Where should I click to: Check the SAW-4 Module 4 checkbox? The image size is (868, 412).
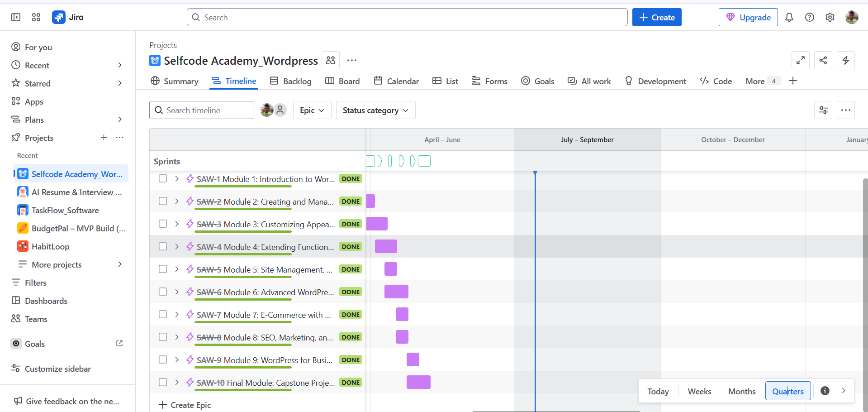pyautogui.click(x=163, y=246)
